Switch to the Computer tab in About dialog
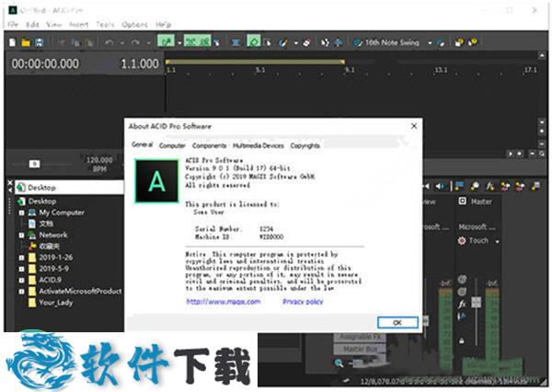Screen dimensions: 552x392 point(172,145)
